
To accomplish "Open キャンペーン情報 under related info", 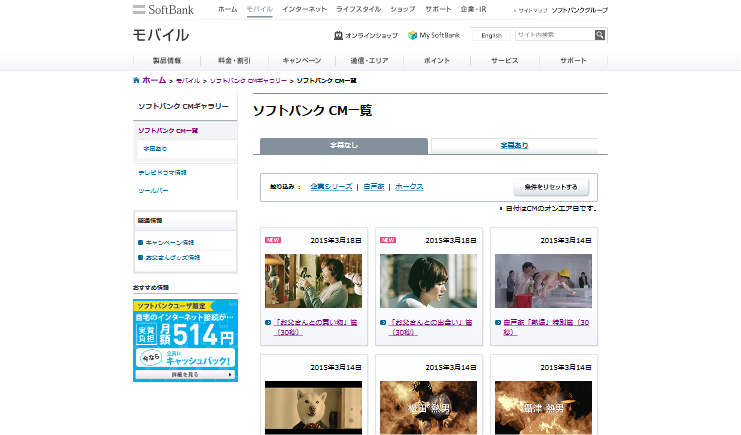I will [x=170, y=243].
